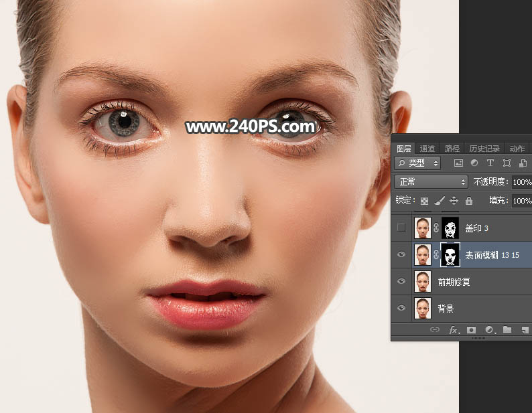
Task: Create a new layer group
Action: (x=507, y=329)
